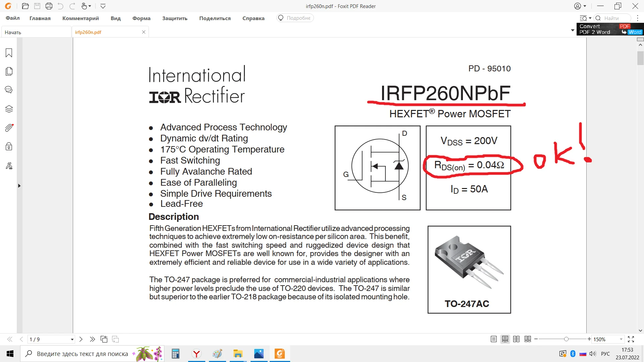Open the page number dropdown
Image resolution: width=644 pixels, height=362 pixels.
coord(72,340)
